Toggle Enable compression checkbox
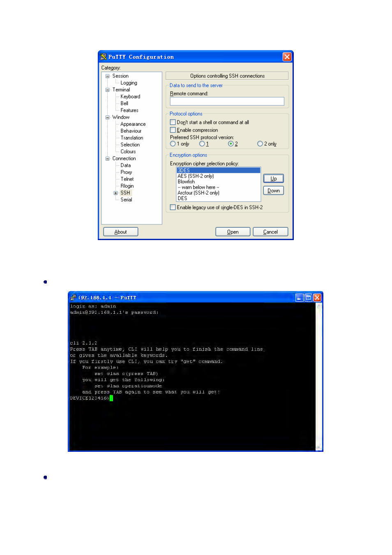 pyautogui.click(x=173, y=130)
